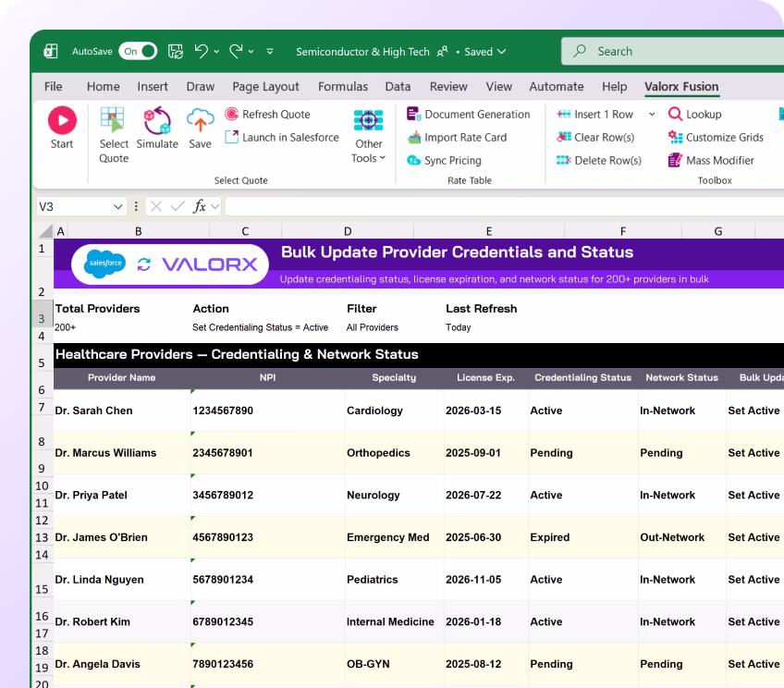Open the Page Layout tab

(265, 87)
